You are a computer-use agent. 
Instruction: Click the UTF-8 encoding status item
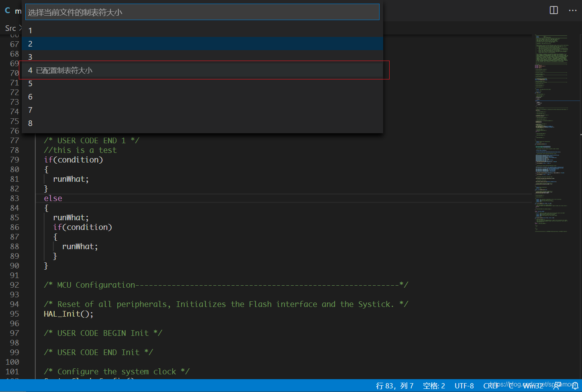click(x=464, y=386)
